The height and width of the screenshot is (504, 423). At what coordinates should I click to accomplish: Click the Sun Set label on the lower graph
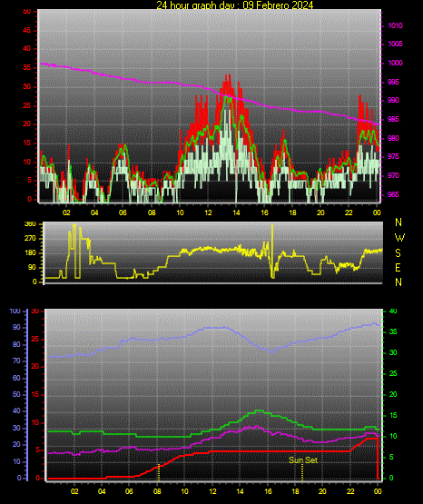[303, 460]
